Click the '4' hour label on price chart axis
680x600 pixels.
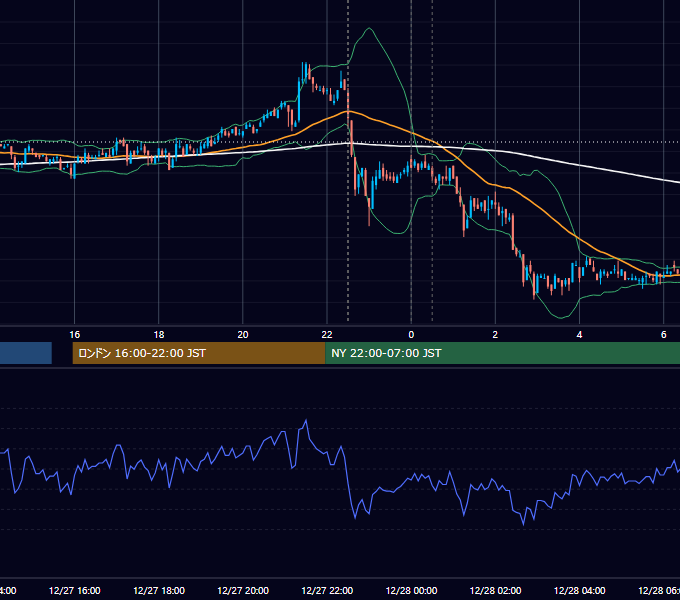point(579,334)
